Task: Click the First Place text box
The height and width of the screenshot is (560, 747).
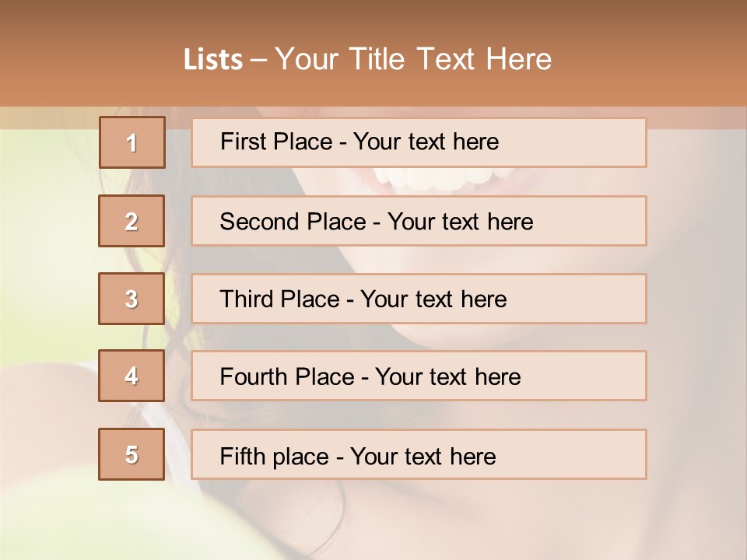Action: pyautogui.click(x=419, y=142)
